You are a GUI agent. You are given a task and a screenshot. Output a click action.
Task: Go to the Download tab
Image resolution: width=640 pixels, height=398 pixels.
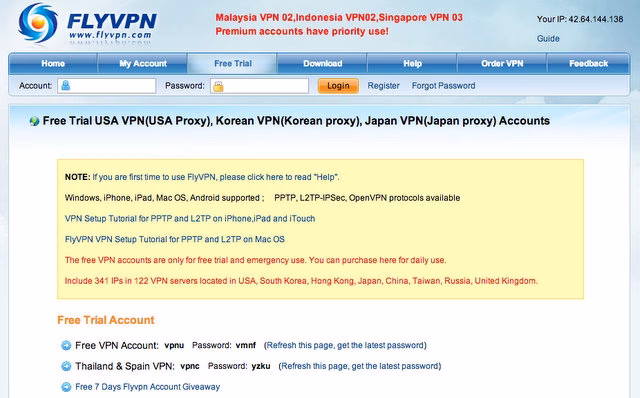(x=322, y=63)
